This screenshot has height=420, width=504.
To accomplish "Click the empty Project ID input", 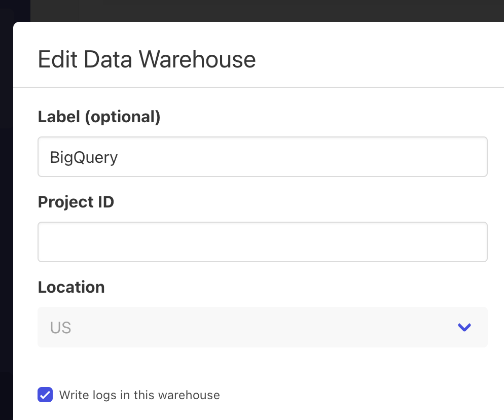I will (x=262, y=242).
